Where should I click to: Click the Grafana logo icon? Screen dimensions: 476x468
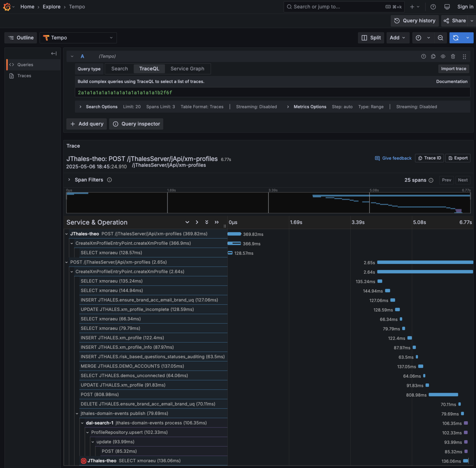(7, 7)
